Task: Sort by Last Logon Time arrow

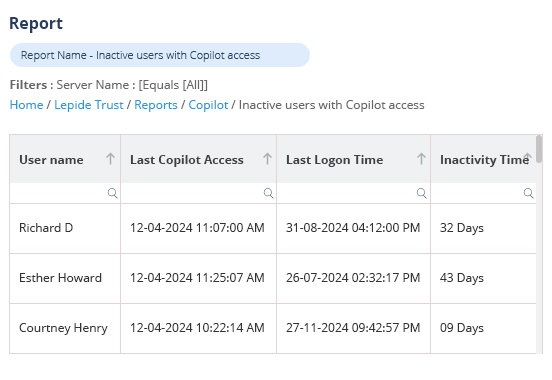Action: click(421, 159)
